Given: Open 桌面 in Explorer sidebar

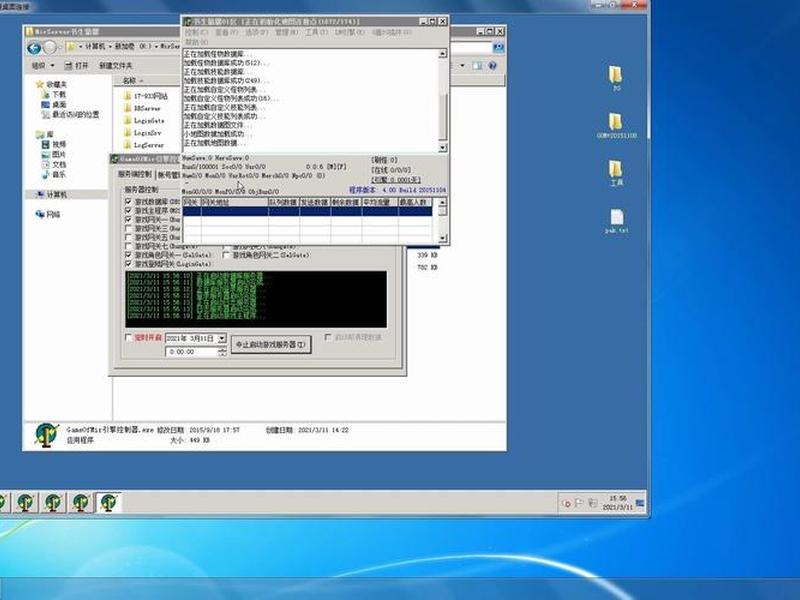Looking at the screenshot, I should (54, 105).
